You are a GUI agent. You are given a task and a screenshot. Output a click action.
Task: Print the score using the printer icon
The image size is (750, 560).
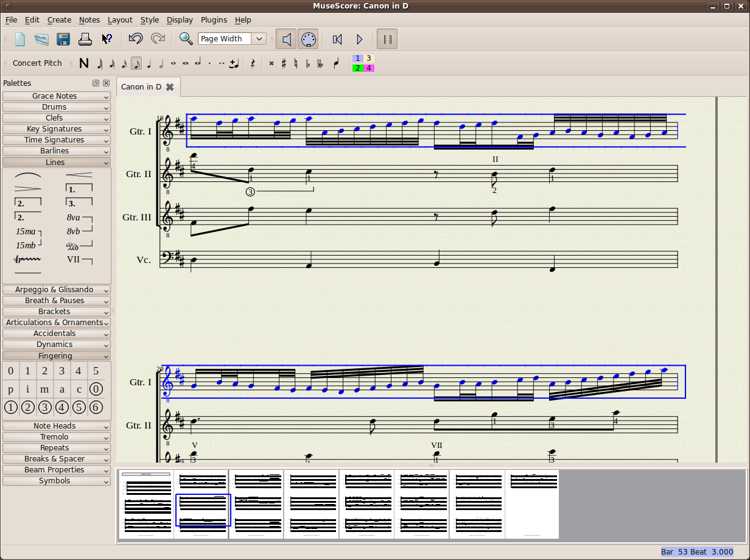point(85,39)
